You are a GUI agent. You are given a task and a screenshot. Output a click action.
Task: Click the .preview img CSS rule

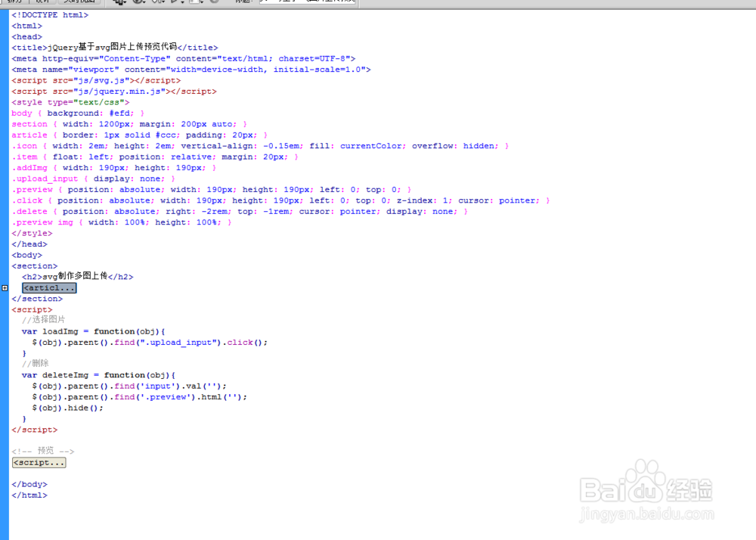click(122, 223)
